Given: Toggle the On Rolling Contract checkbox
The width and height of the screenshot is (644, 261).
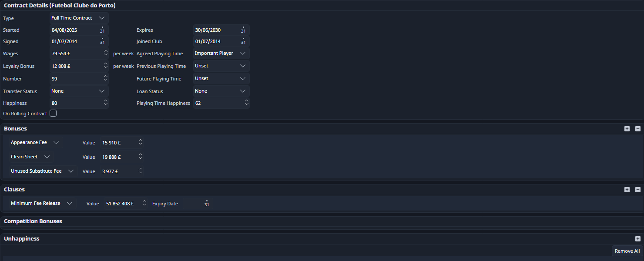Looking at the screenshot, I should tap(53, 114).
